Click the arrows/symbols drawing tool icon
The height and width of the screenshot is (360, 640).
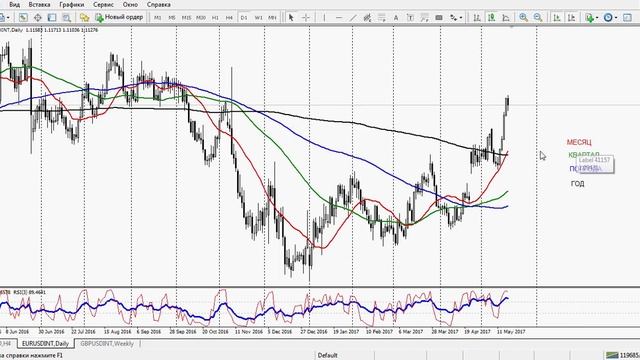(453, 18)
